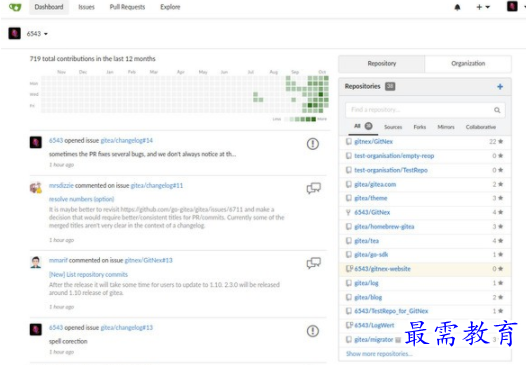Click the repo icon beside gitea/blog
Image resolution: width=526 pixels, height=365 pixels.
pos(349,297)
